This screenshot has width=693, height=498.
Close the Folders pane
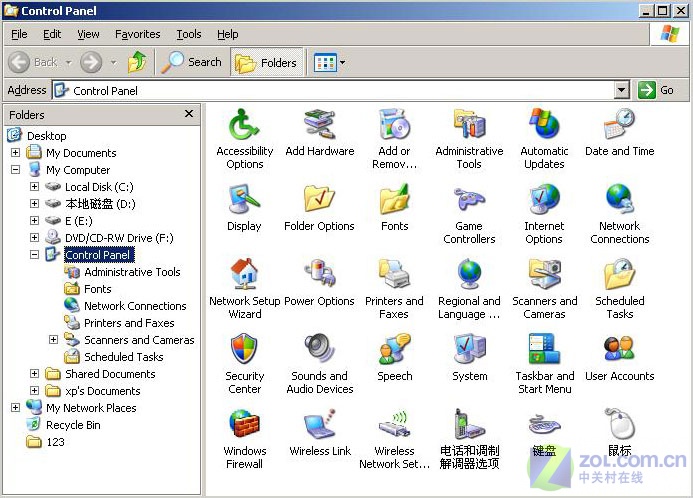coord(189,114)
